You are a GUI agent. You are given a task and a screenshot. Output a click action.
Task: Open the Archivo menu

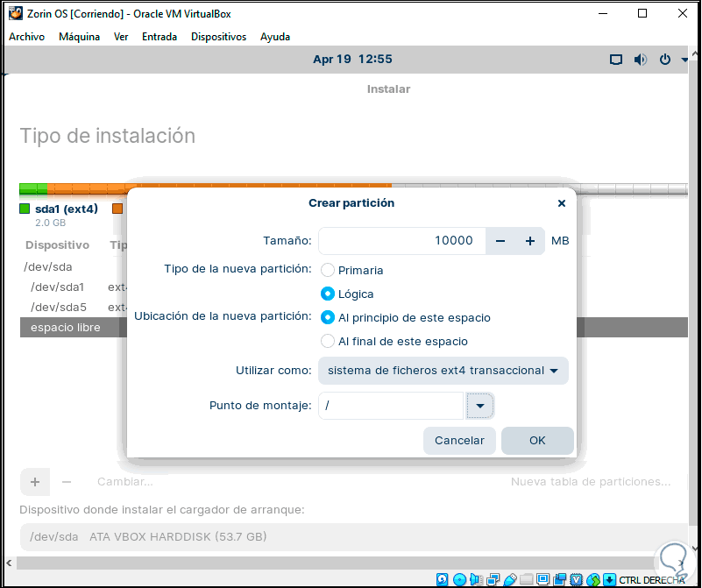pos(26,37)
